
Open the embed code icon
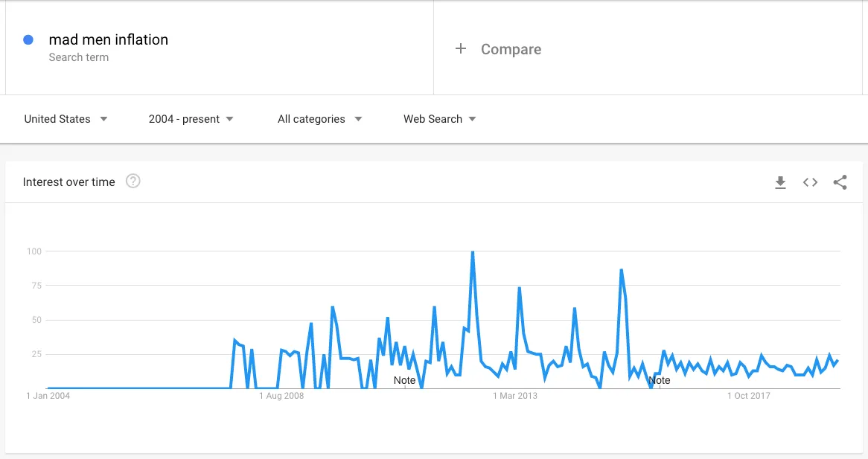coord(811,182)
